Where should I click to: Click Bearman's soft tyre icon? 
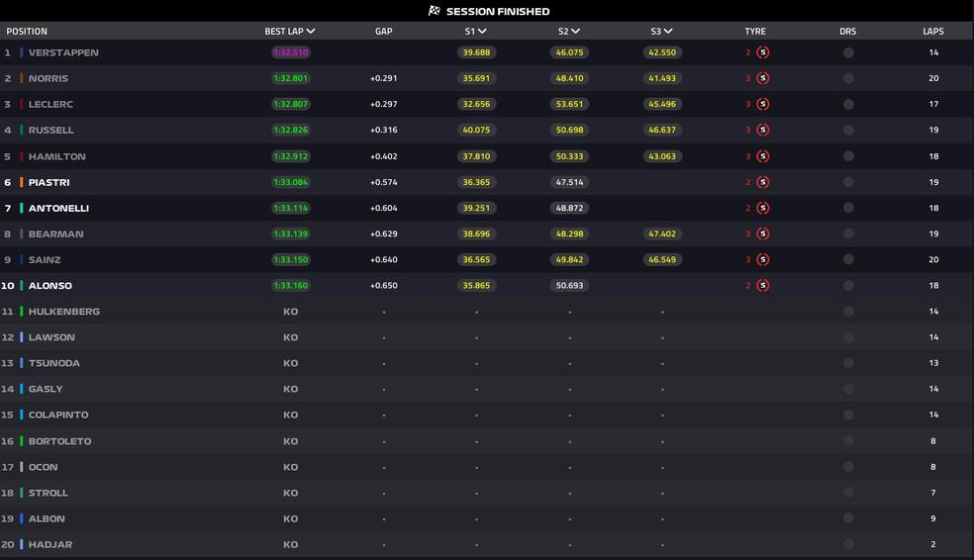(763, 234)
